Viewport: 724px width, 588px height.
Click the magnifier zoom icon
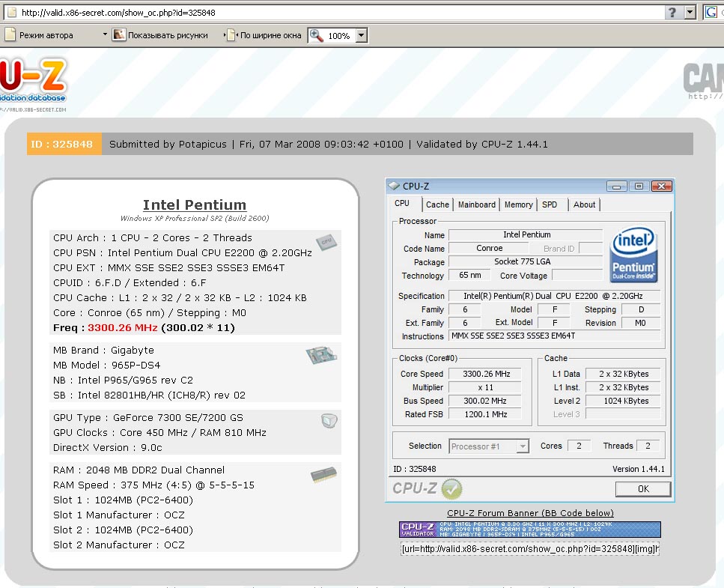[316, 35]
